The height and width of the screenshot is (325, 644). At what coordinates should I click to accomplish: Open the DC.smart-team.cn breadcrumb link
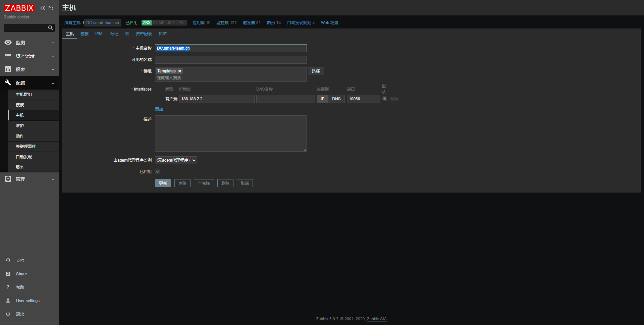pyautogui.click(x=103, y=23)
